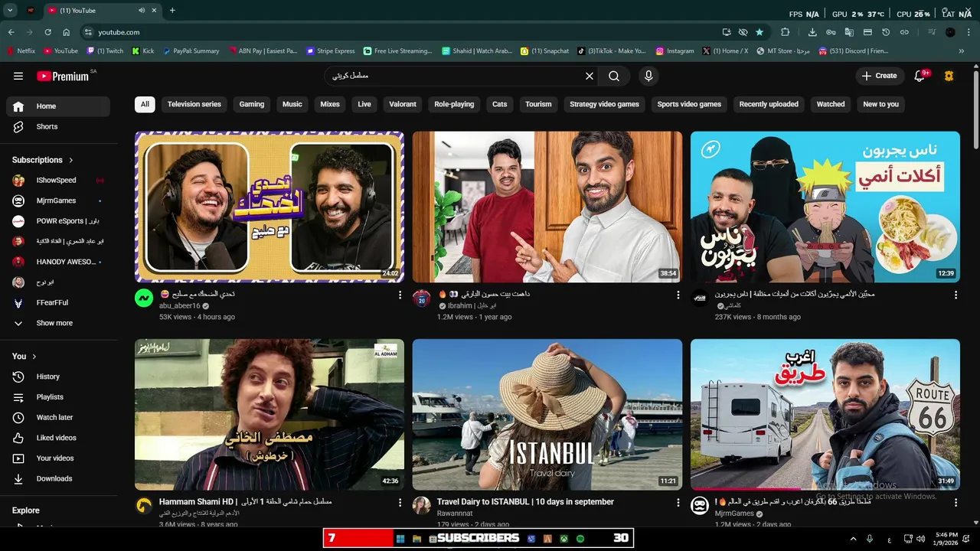
Task: Bookmark page with the star icon
Action: click(x=759, y=32)
